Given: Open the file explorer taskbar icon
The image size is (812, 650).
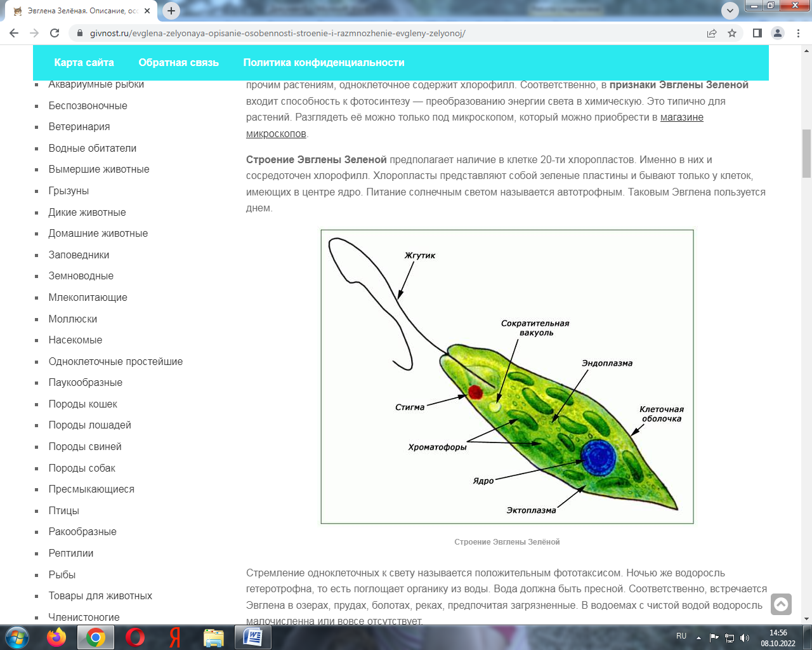Looking at the screenshot, I should (214, 637).
